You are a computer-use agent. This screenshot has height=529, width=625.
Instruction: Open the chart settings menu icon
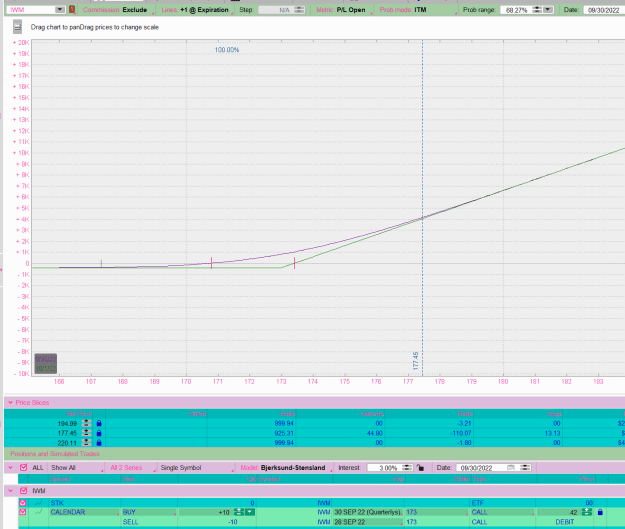click(x=17, y=27)
